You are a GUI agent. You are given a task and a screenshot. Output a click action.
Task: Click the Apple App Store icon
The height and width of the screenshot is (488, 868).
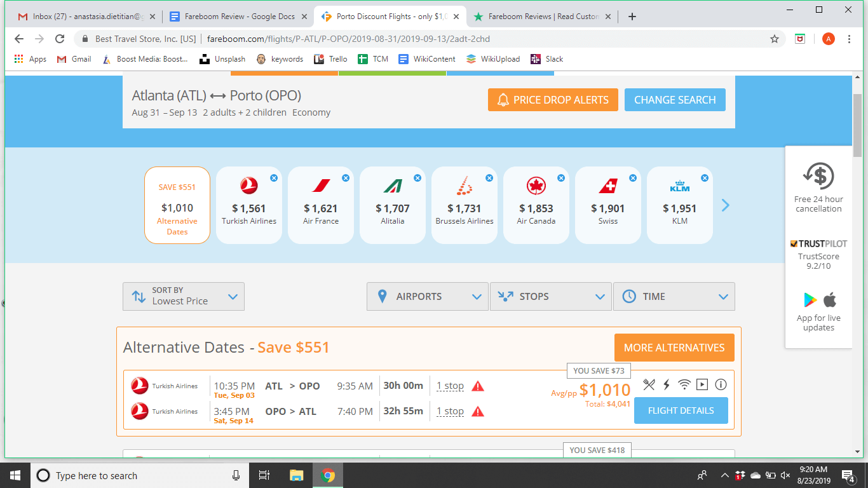(x=830, y=299)
